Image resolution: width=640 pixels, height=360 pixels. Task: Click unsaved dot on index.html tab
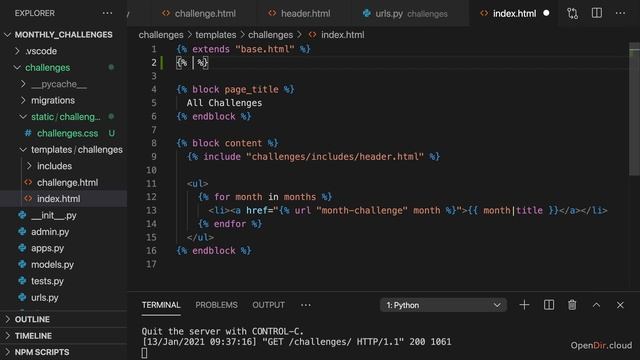pos(546,13)
